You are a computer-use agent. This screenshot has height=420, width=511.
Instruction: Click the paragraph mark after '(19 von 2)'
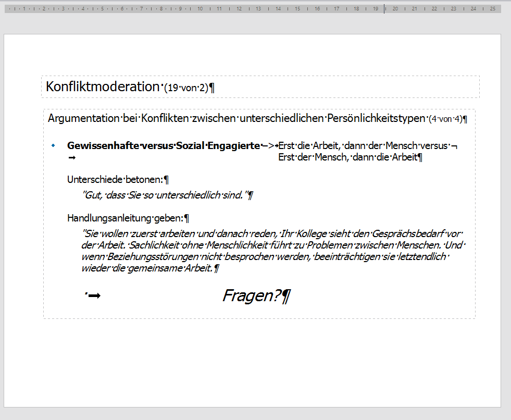click(x=211, y=88)
